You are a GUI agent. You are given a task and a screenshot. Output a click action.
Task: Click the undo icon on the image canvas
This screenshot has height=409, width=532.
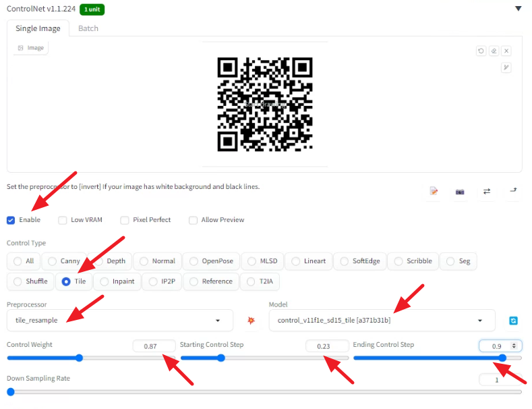pyautogui.click(x=481, y=51)
